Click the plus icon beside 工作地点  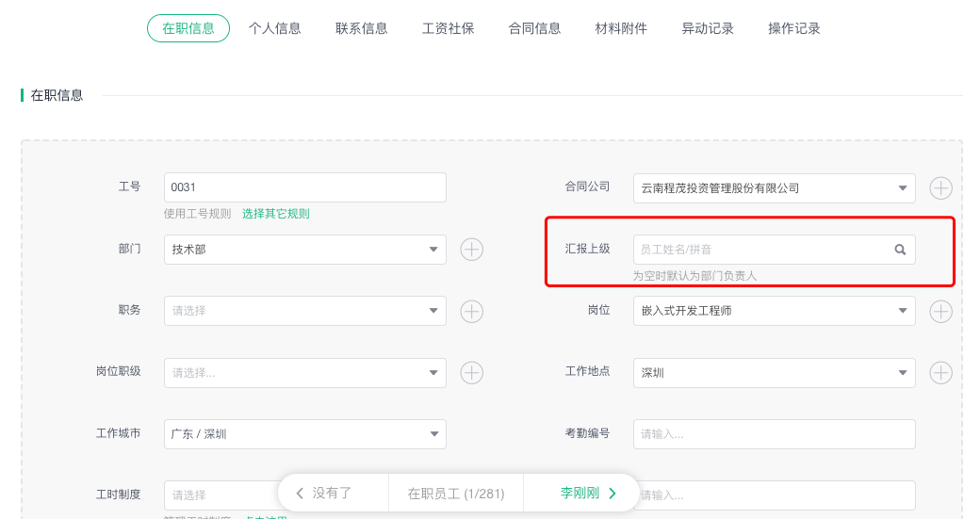[940, 373]
